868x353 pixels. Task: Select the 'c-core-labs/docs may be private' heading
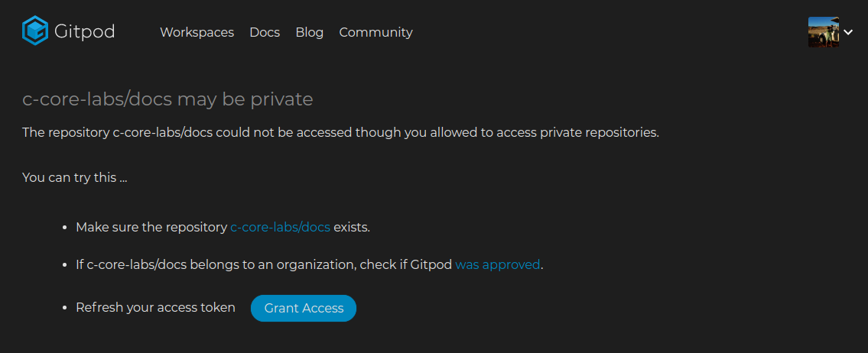pyautogui.click(x=167, y=99)
